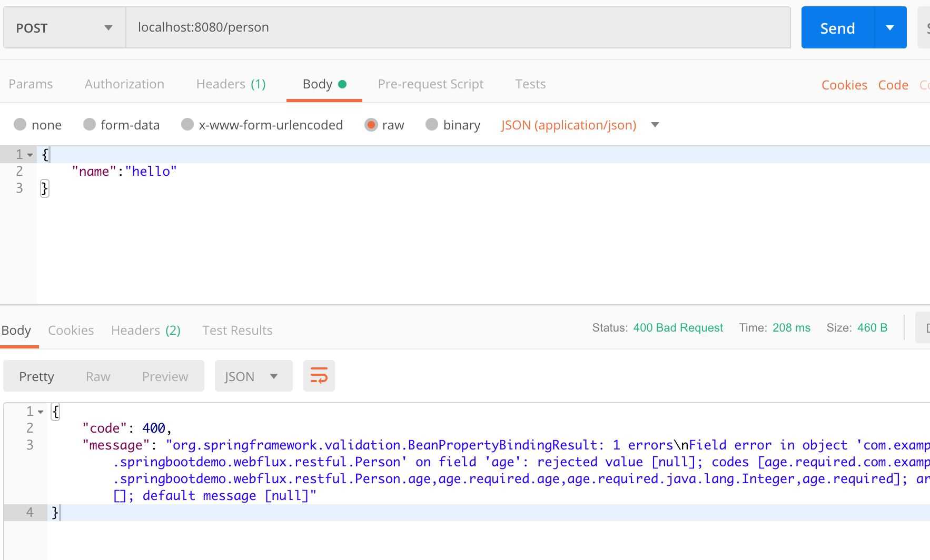Switch response view to Raw
Image resolution: width=930 pixels, height=560 pixels.
point(98,376)
